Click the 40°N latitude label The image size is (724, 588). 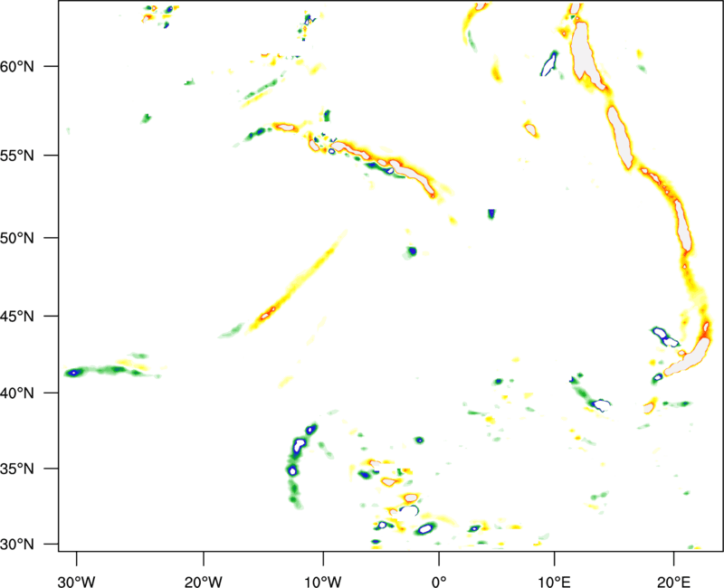click(x=17, y=393)
